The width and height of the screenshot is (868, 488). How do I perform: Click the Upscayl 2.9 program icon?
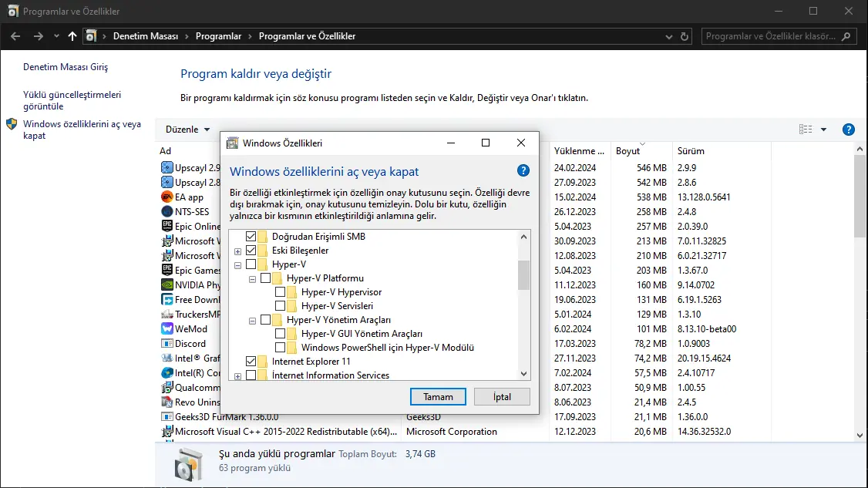pos(167,167)
